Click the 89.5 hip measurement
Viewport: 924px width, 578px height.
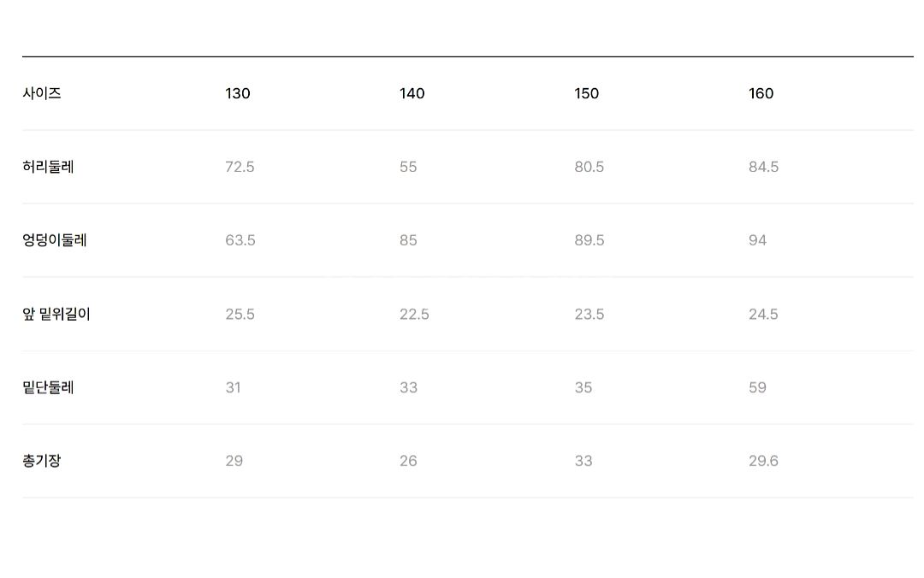pyautogui.click(x=589, y=240)
